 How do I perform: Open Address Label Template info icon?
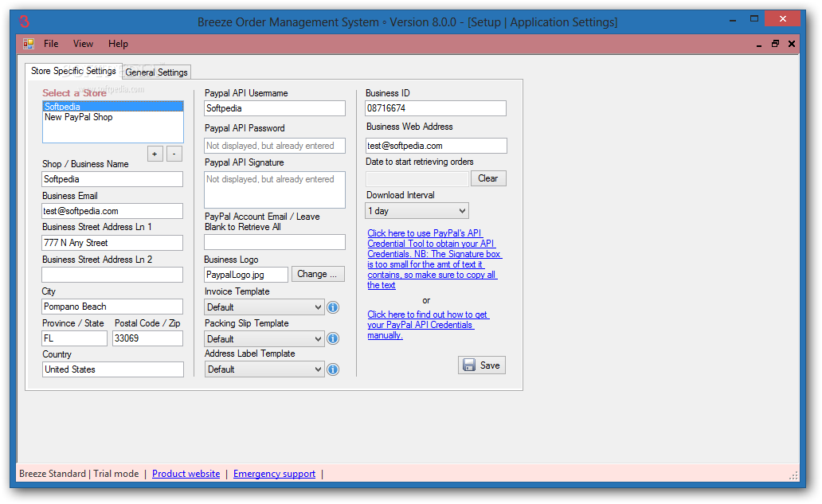pos(333,369)
